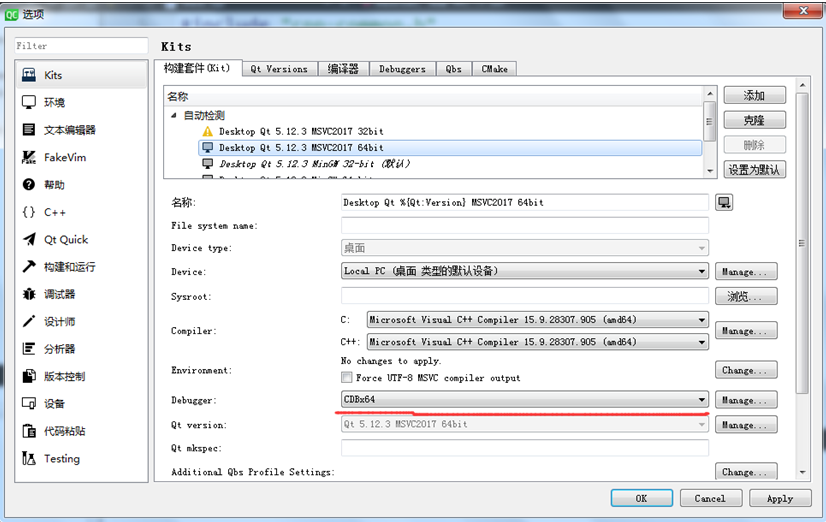Open the 环境 settings category
This screenshot has height=522, width=826.
[x=81, y=102]
